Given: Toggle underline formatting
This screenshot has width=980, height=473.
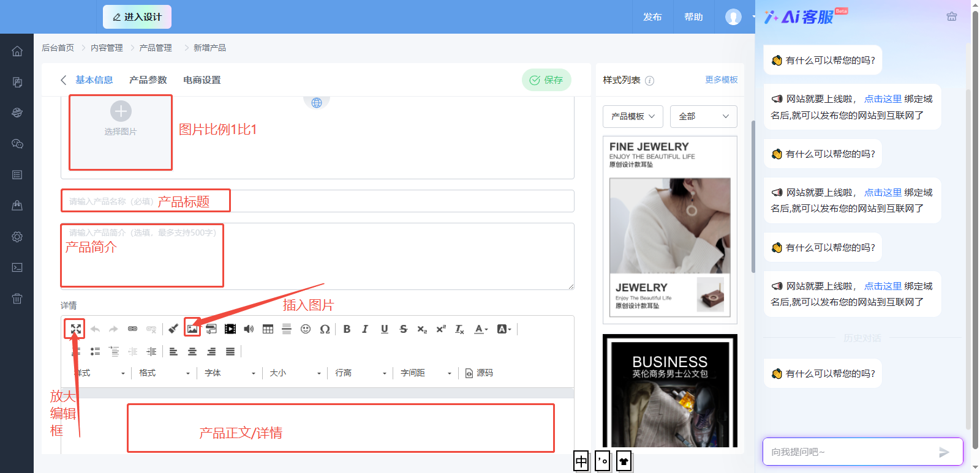Looking at the screenshot, I should pyautogui.click(x=385, y=329).
